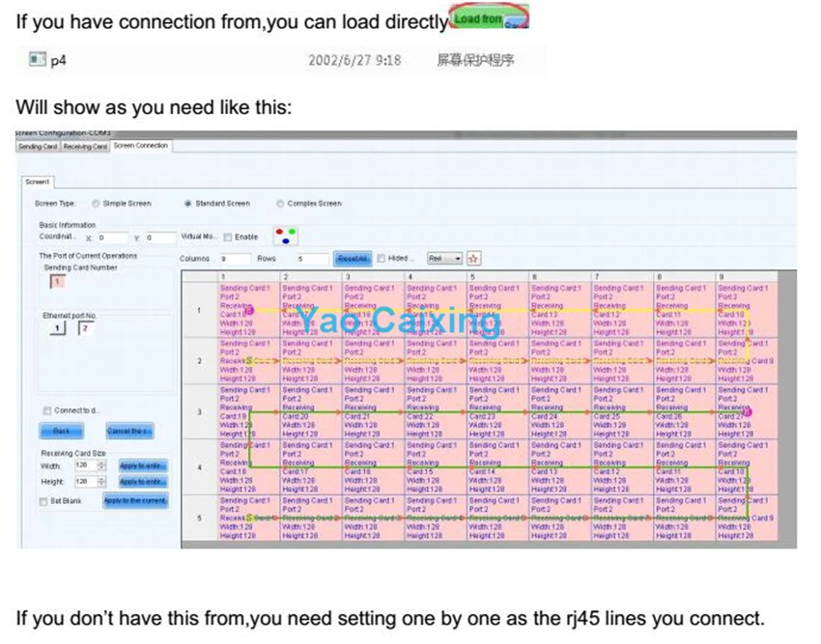
Task: Enable the Virtual Mode checkbox
Action: (x=228, y=237)
